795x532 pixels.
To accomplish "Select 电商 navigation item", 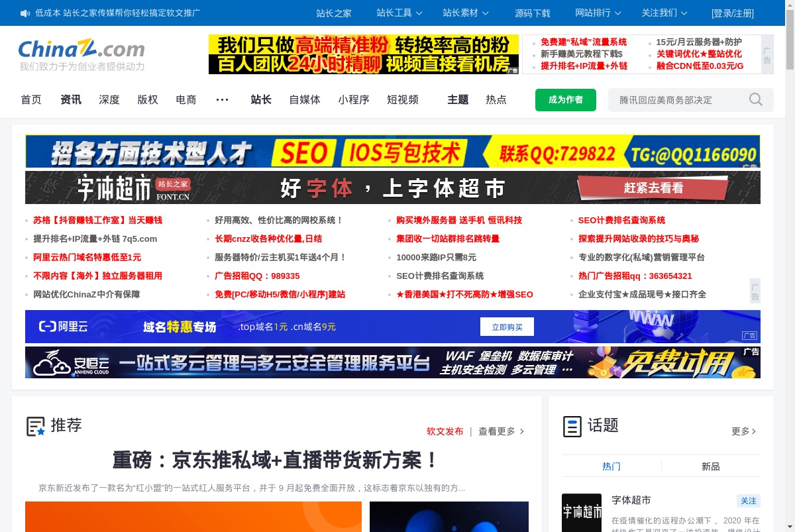I will tap(186, 99).
